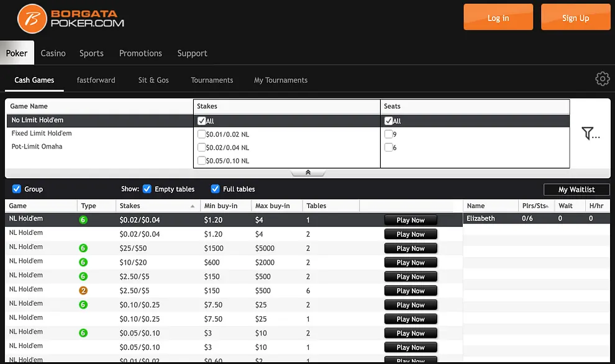The width and height of the screenshot is (615, 364).
Task: Click the $5000 max buy-in cell
Action: point(265,248)
